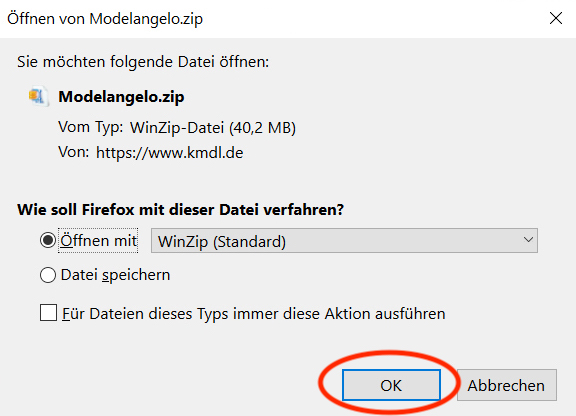Image resolution: width=576 pixels, height=416 pixels.
Task: Choose the 'Datei speichern' radio button
Action: [48, 275]
